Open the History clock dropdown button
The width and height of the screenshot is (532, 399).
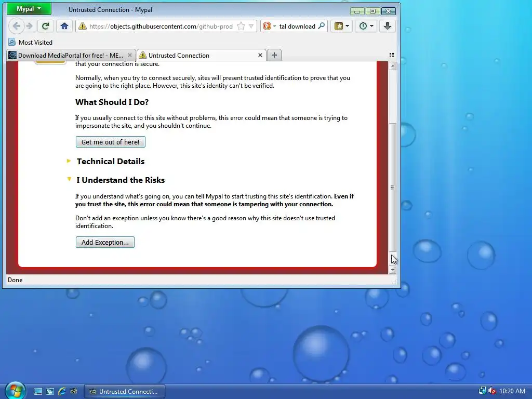pos(366,26)
